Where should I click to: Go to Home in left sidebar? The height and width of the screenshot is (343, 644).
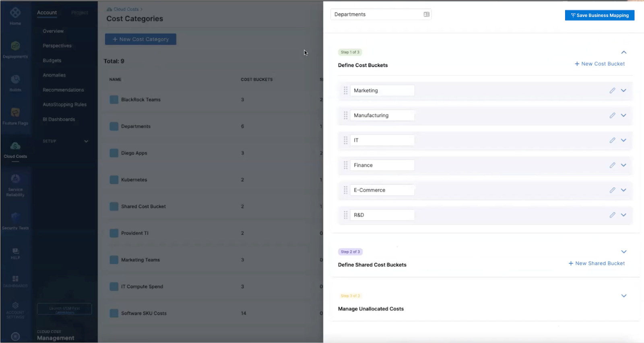pos(15,17)
